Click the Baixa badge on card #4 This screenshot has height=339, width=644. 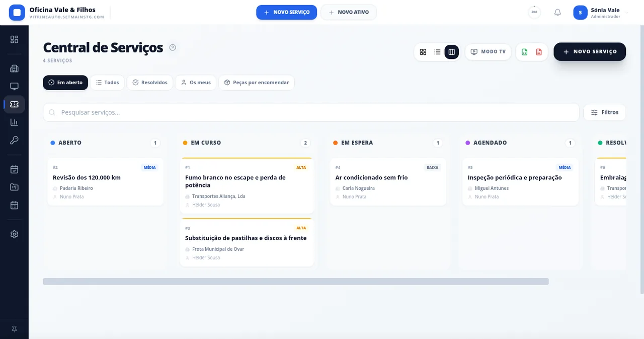pyautogui.click(x=433, y=168)
